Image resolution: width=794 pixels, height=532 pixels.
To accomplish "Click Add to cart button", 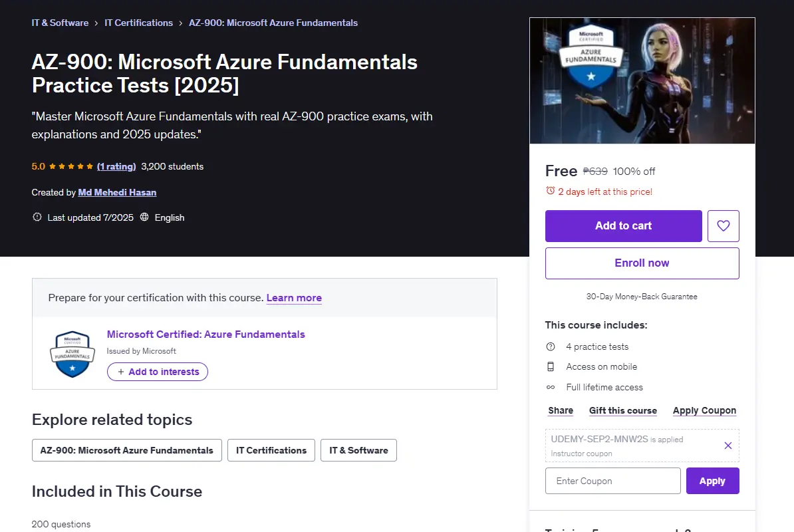I will pyautogui.click(x=623, y=225).
